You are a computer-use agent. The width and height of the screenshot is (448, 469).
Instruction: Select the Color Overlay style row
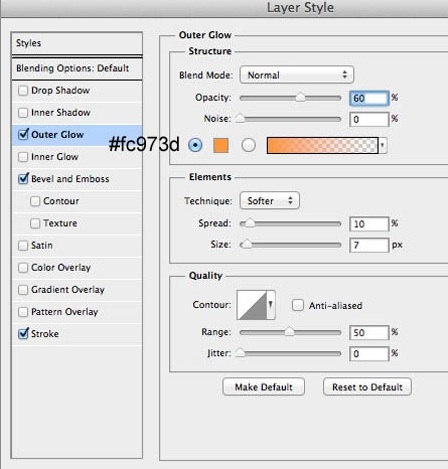[x=77, y=268]
